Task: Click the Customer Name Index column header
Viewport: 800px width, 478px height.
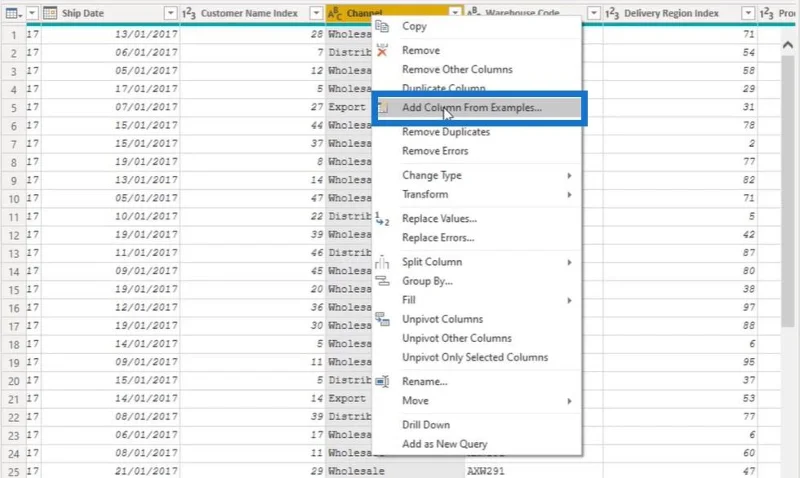Action: point(253,13)
